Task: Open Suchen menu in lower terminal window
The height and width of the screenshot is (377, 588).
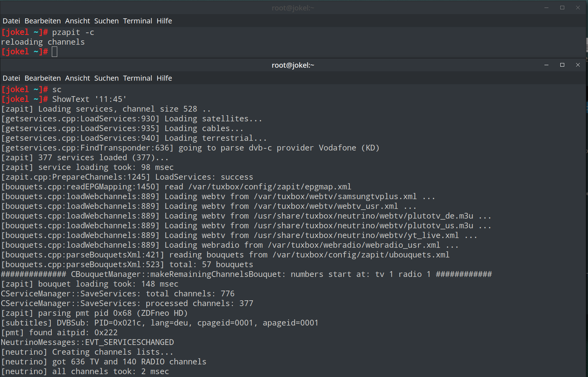Action: point(106,78)
